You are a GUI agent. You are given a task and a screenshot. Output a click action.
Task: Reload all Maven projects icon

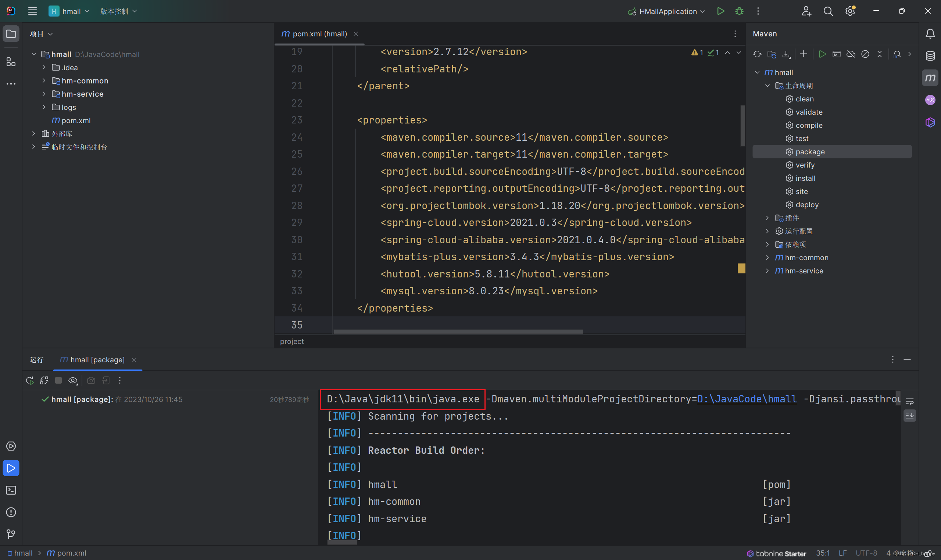point(757,54)
